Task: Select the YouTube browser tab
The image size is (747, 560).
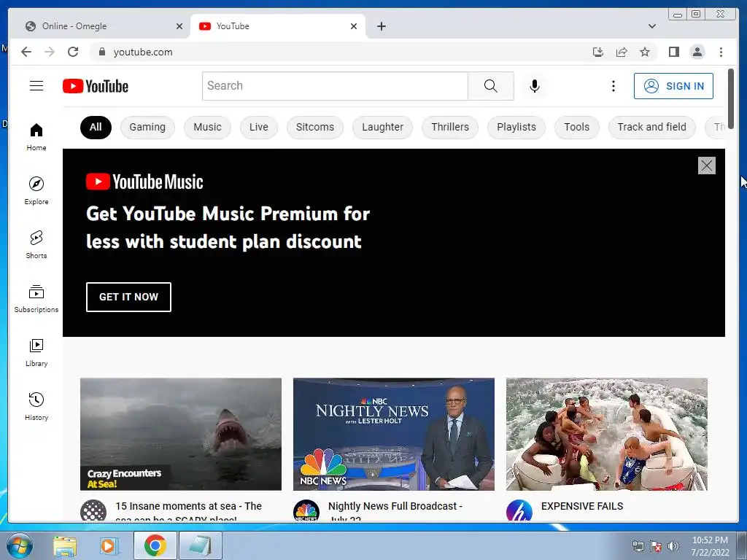Action: pyautogui.click(x=278, y=26)
